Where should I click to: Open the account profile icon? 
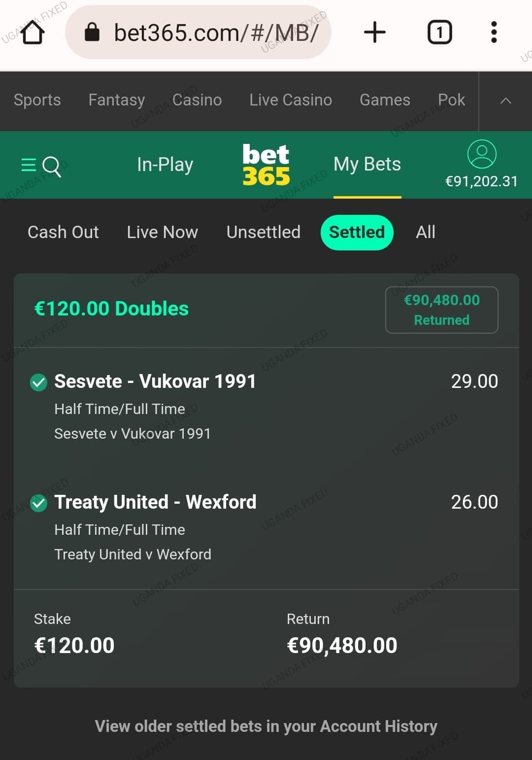click(481, 154)
